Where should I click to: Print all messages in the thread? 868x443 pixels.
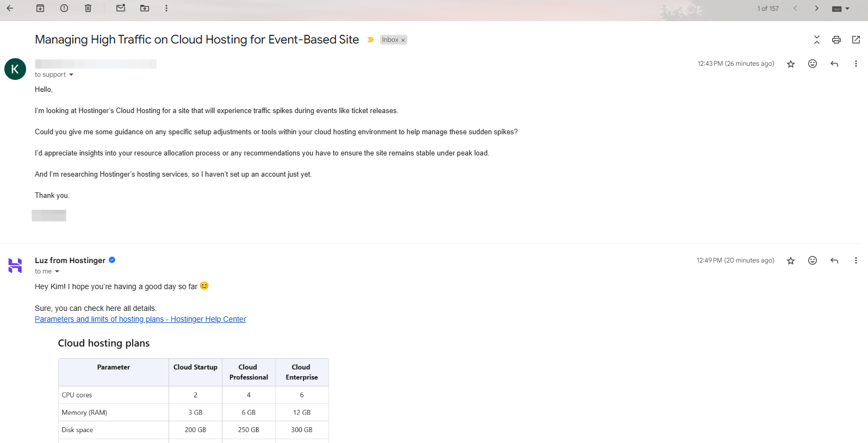coord(836,40)
